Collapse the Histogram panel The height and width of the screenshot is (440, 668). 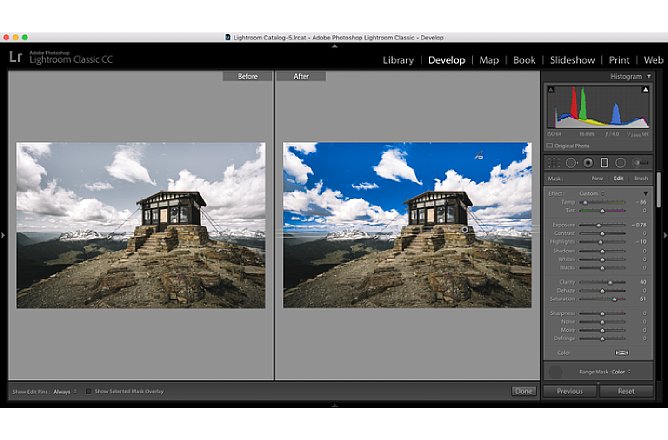pos(649,76)
